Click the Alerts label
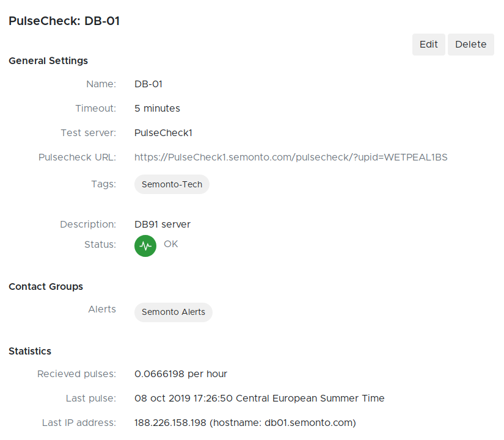The image size is (504, 440). point(102,309)
